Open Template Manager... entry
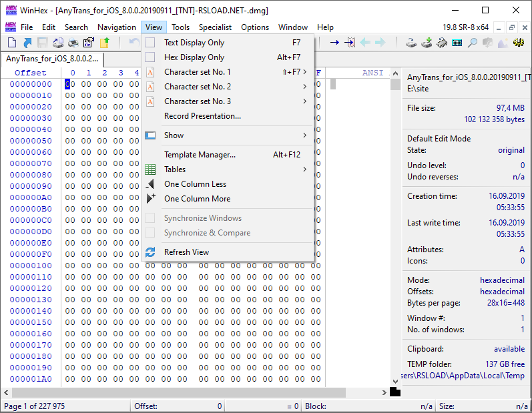The image size is (532, 413). coord(228,155)
